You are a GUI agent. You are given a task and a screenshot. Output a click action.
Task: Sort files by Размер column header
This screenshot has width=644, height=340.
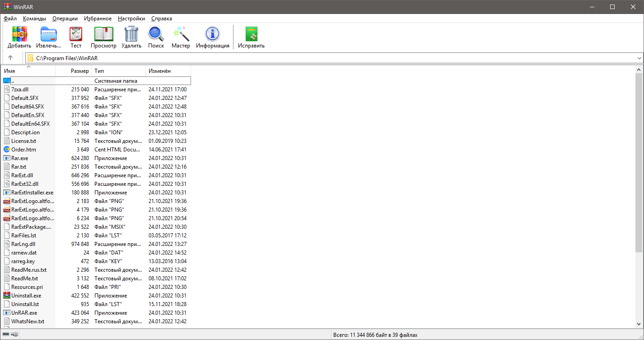click(79, 71)
